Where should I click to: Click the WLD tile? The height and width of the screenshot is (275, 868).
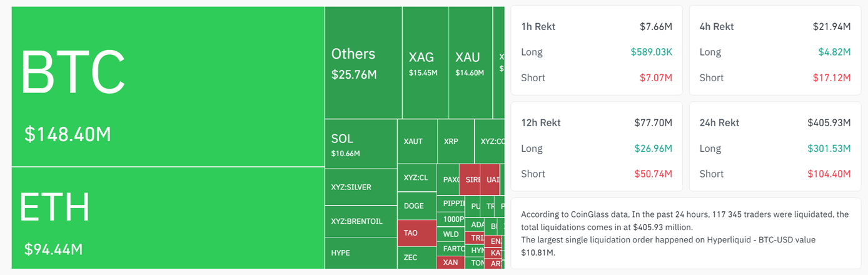pyautogui.click(x=451, y=234)
